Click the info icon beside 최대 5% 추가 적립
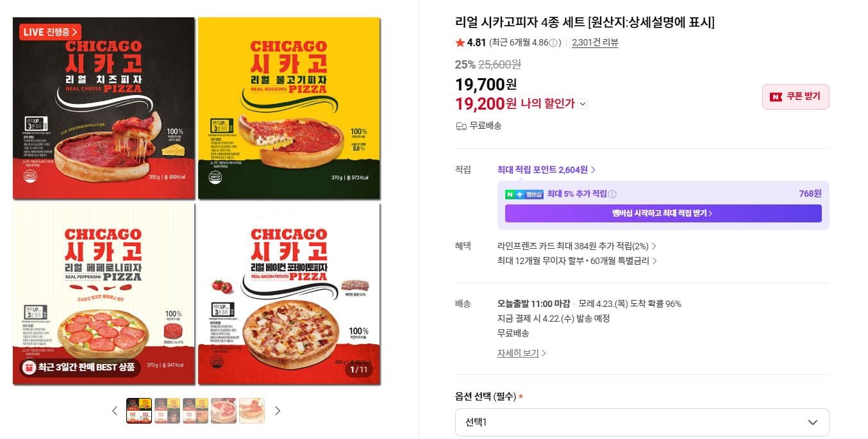The image size is (868, 439). click(612, 194)
